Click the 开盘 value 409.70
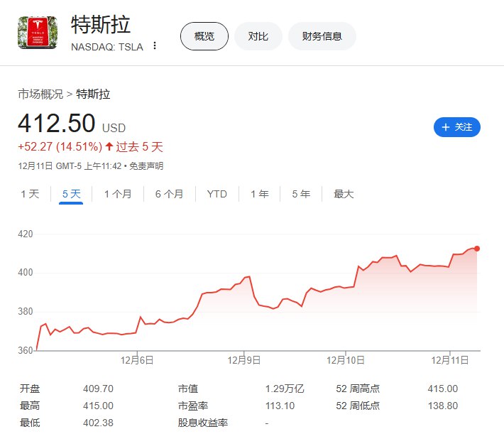Screen dimensions: 504x434 (x=98, y=389)
